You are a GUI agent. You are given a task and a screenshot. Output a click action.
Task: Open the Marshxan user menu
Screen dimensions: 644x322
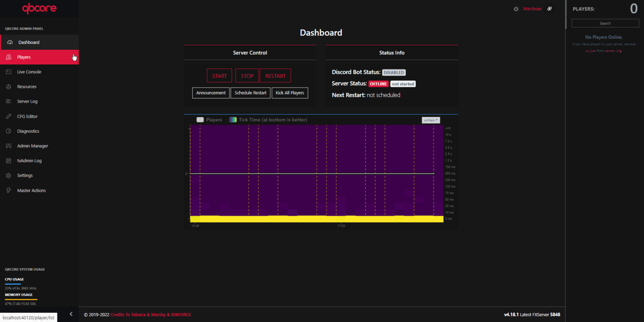tap(532, 9)
